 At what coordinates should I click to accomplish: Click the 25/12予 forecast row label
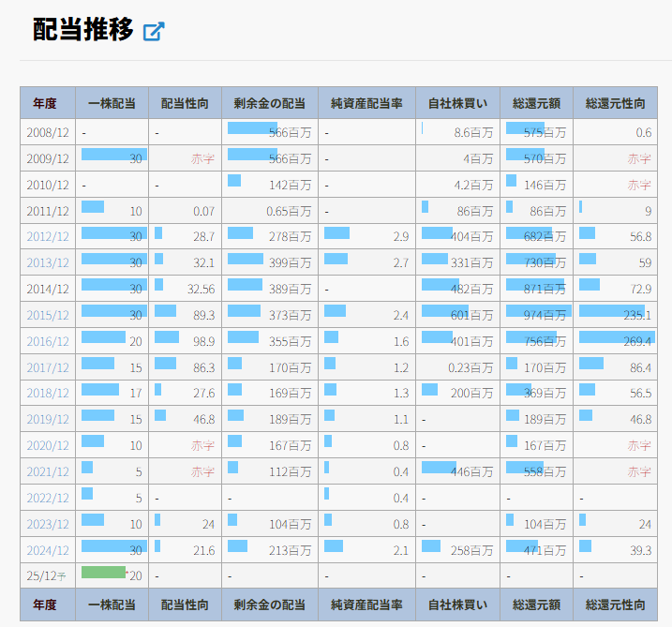48,576
